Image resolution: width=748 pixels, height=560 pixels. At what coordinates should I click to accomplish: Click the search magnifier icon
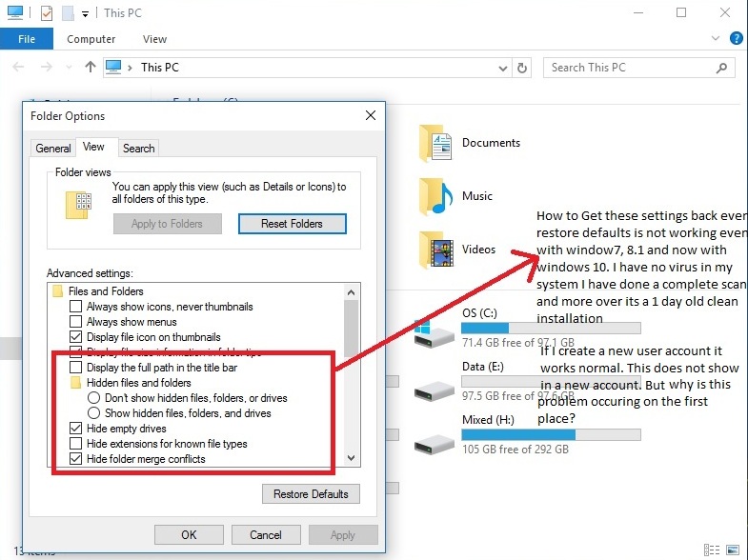point(721,68)
